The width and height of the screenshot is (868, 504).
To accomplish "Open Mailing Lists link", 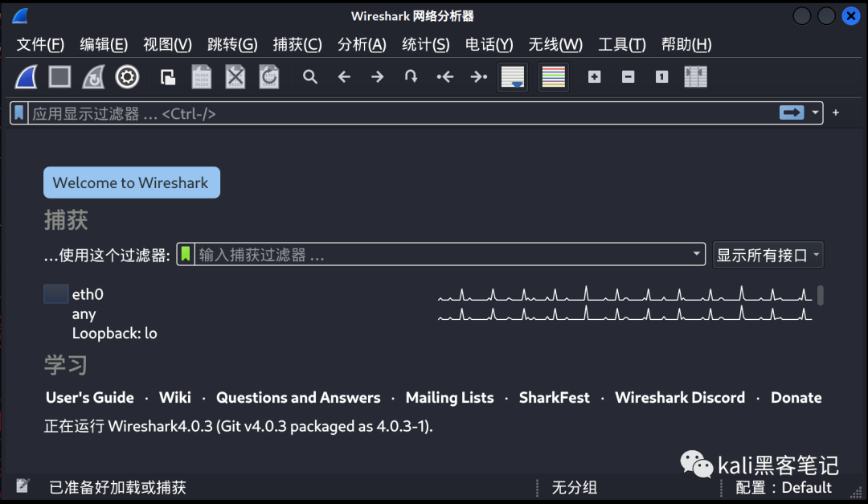I will [449, 398].
